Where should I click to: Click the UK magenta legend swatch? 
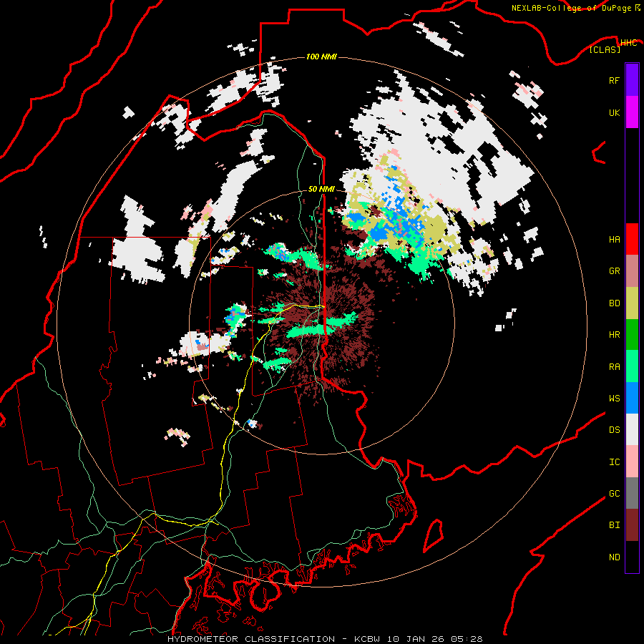pyautogui.click(x=632, y=112)
